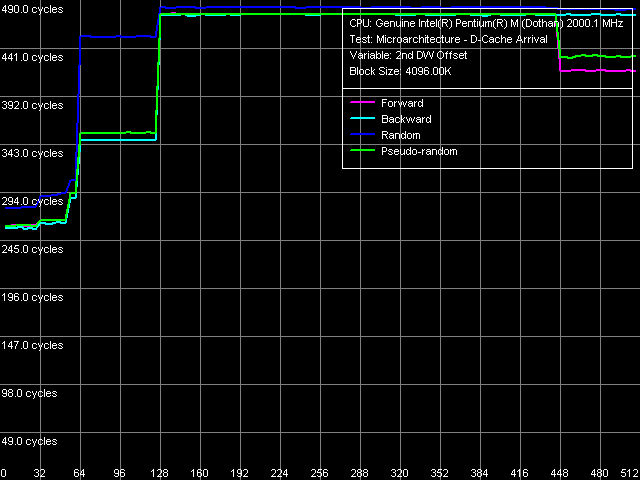Select the cyan Backward legend line
Image resolution: width=640 pixels, height=480 pixels.
click(362, 118)
